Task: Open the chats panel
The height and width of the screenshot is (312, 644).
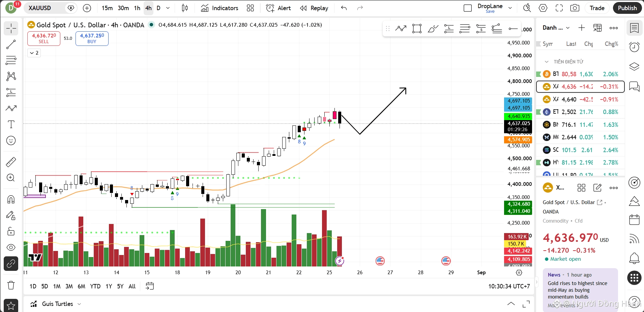Action: 634,86
